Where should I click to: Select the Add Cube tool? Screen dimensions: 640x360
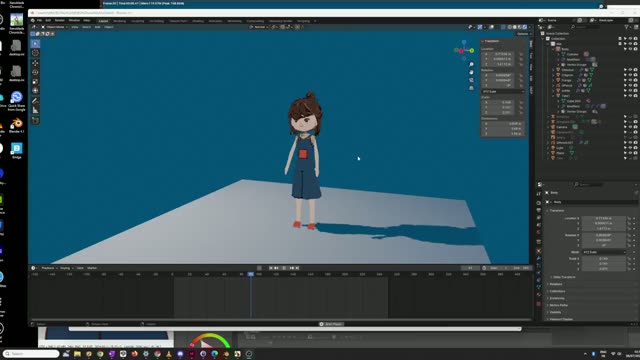click(36, 120)
